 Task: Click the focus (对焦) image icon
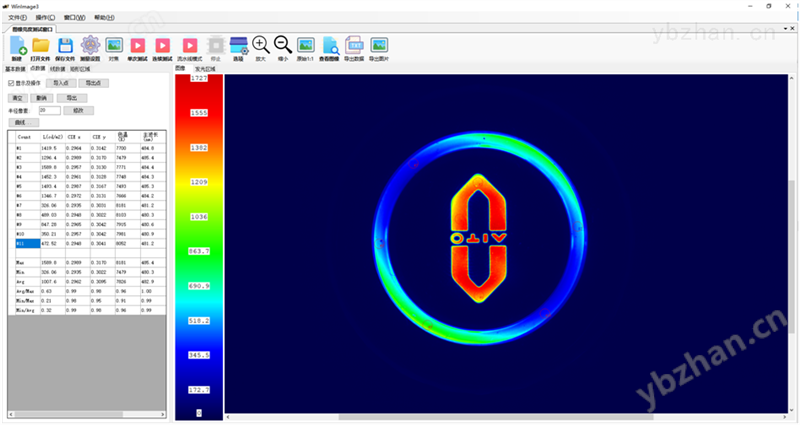[x=114, y=45]
